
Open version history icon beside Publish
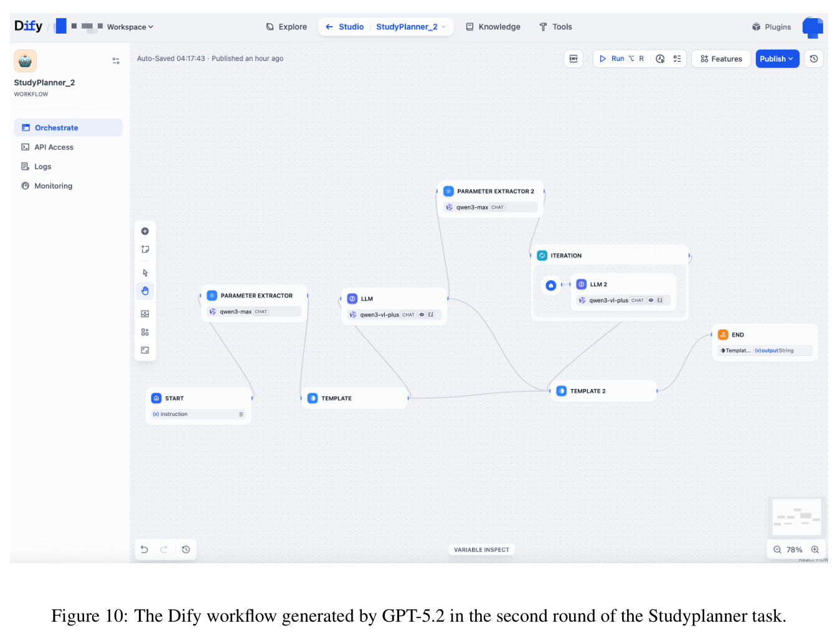click(814, 58)
